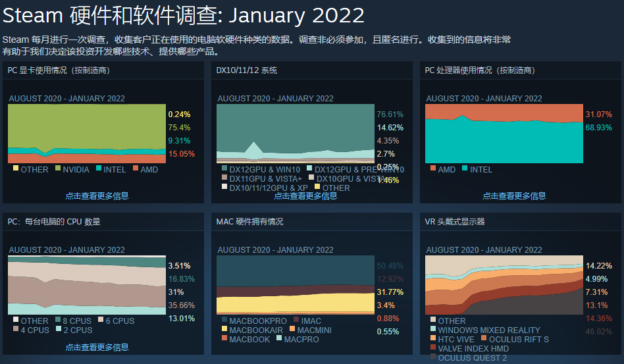Click panel title 'VR 头戴式显示器'
The image size is (624, 364).
[x=455, y=222]
